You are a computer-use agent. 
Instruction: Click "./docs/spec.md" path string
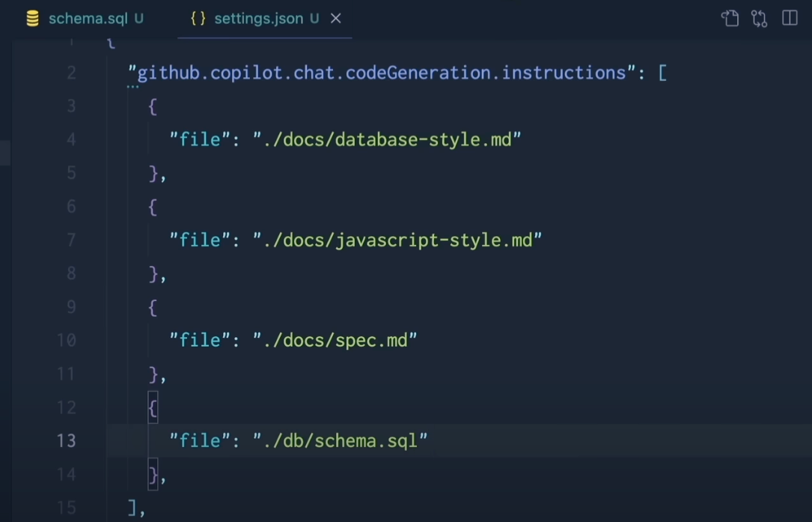pyautogui.click(x=335, y=340)
